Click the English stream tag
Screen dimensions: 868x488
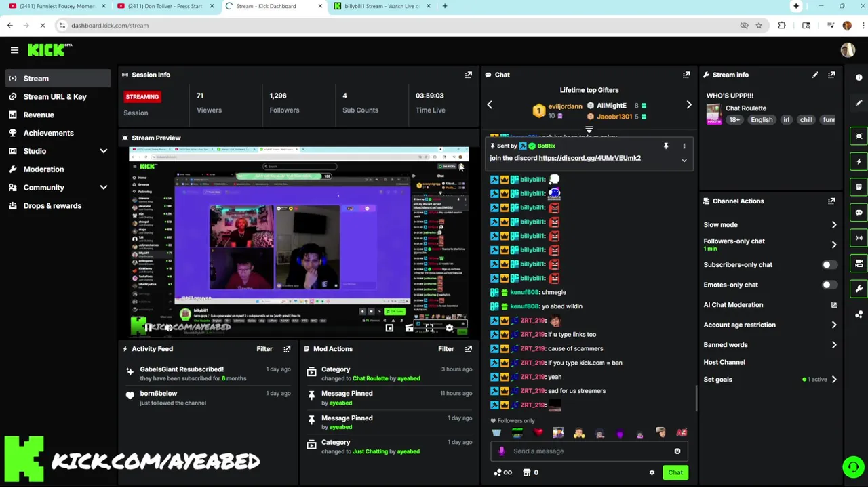point(762,120)
